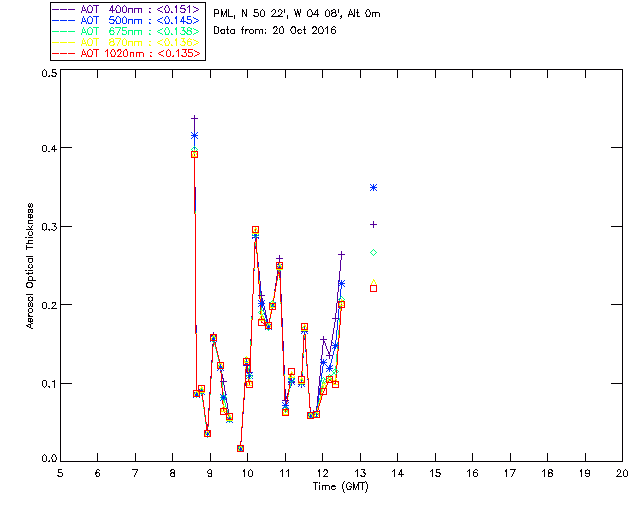640x512 pixels.
Task: Click the PML station location text
Action: pos(297,14)
